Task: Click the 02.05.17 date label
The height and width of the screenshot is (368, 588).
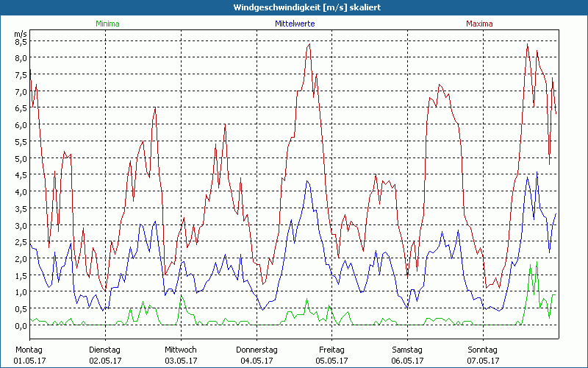Action: coord(105,361)
